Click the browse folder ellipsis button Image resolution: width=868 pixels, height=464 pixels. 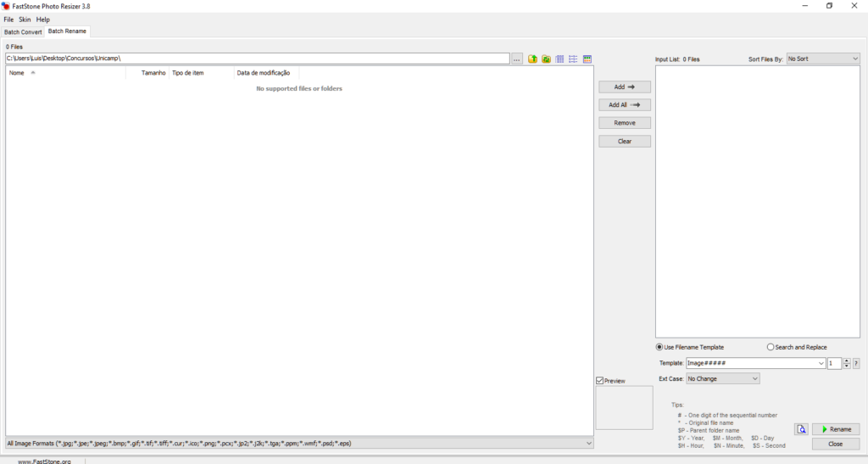pos(516,59)
